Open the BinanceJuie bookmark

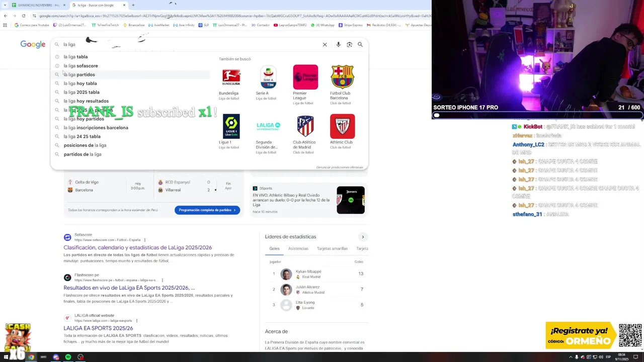[134, 25]
